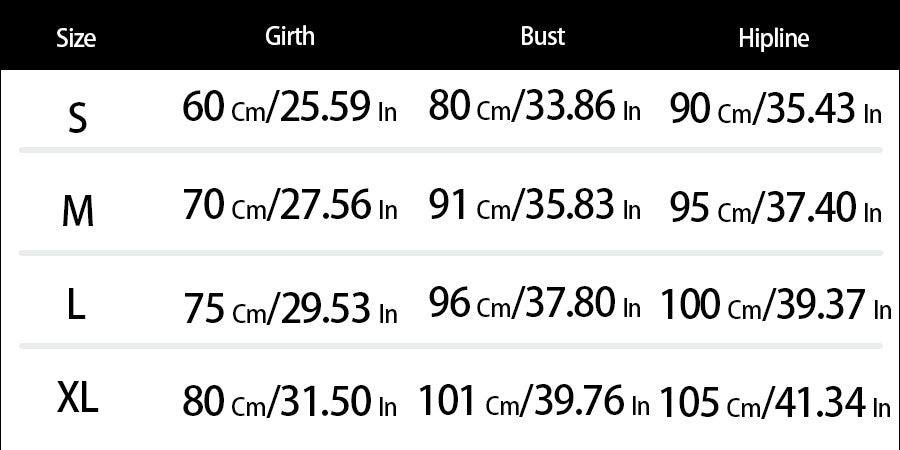Click the L hipline value 100 Cm/39.37 In

pyautogui.click(x=776, y=306)
